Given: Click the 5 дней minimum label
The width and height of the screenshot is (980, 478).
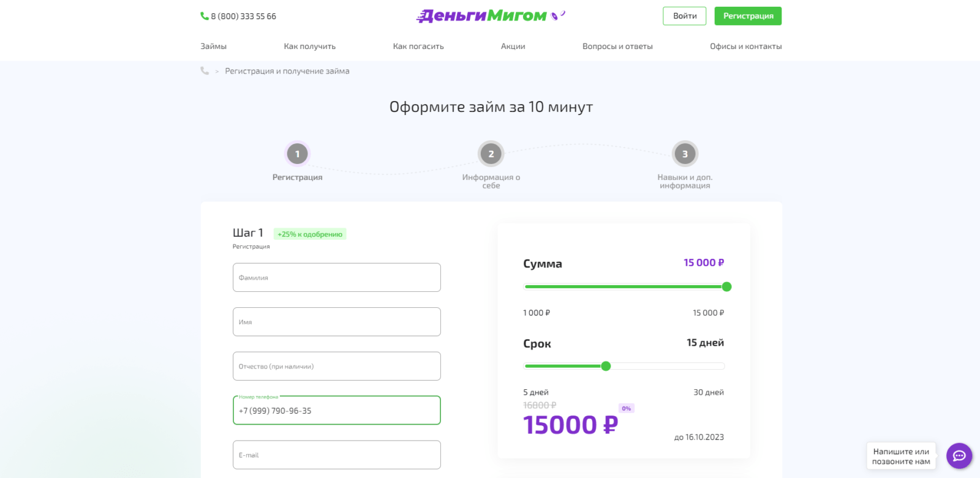Looking at the screenshot, I should tap(536, 392).
